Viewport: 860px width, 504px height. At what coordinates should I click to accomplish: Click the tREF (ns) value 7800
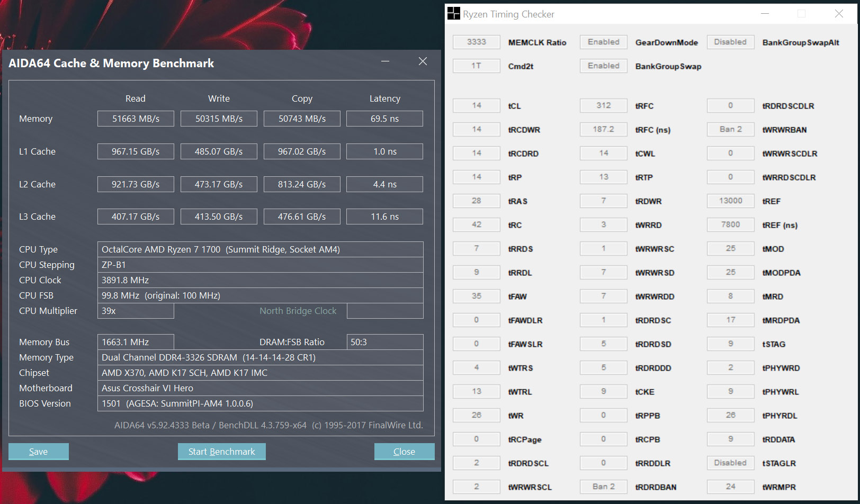pyautogui.click(x=730, y=224)
